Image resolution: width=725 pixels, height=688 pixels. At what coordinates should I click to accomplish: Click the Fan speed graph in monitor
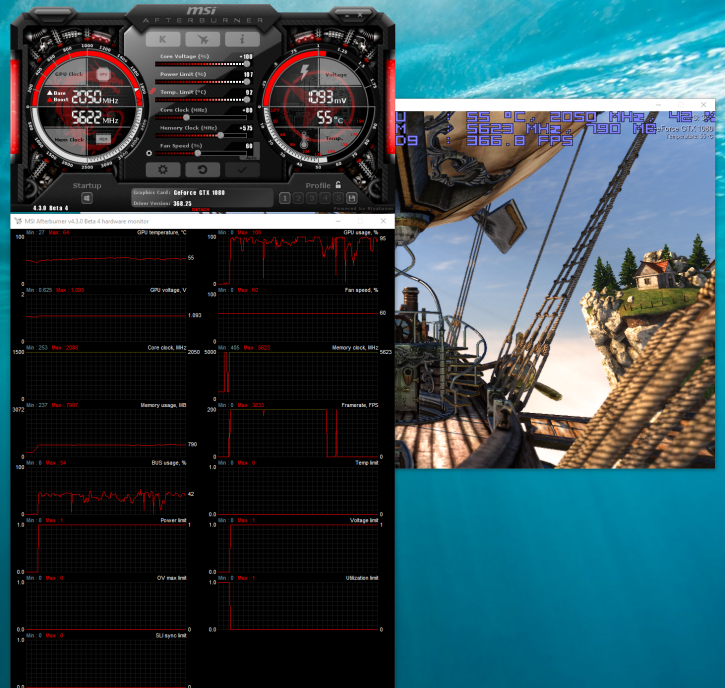298,317
